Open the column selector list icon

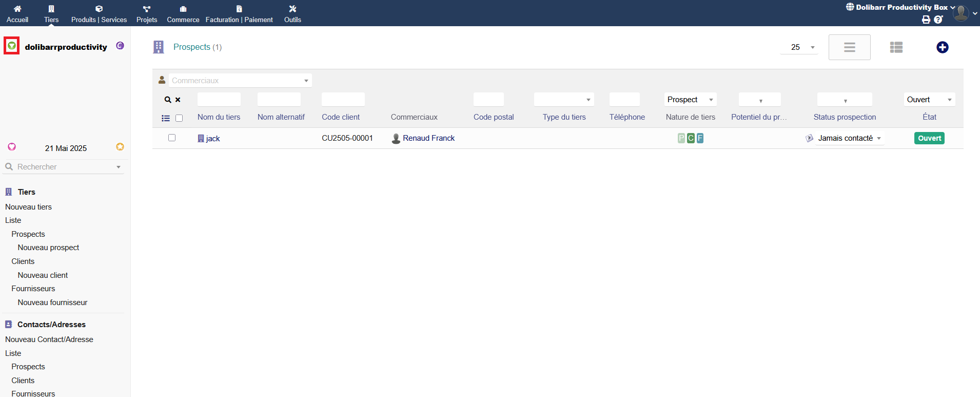coord(166,118)
